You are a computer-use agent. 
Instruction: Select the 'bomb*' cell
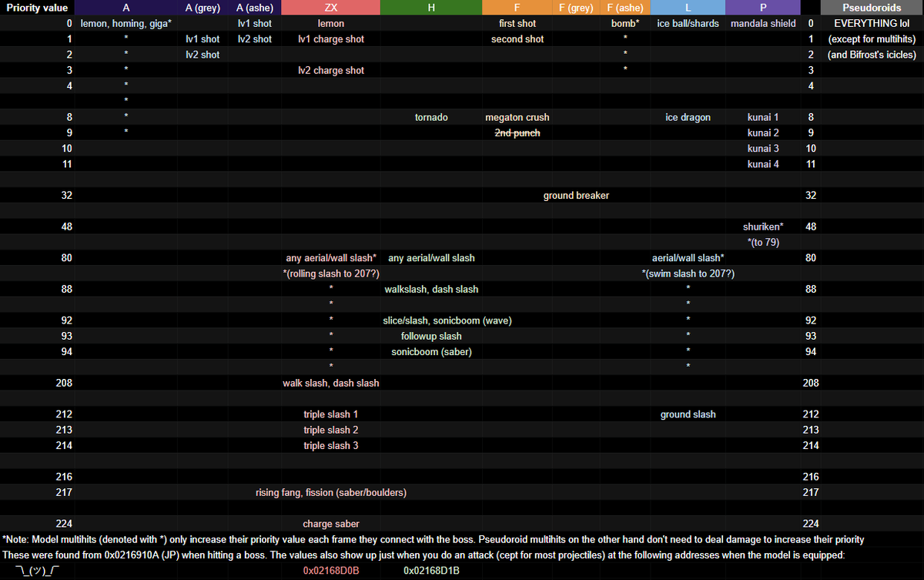click(x=625, y=23)
